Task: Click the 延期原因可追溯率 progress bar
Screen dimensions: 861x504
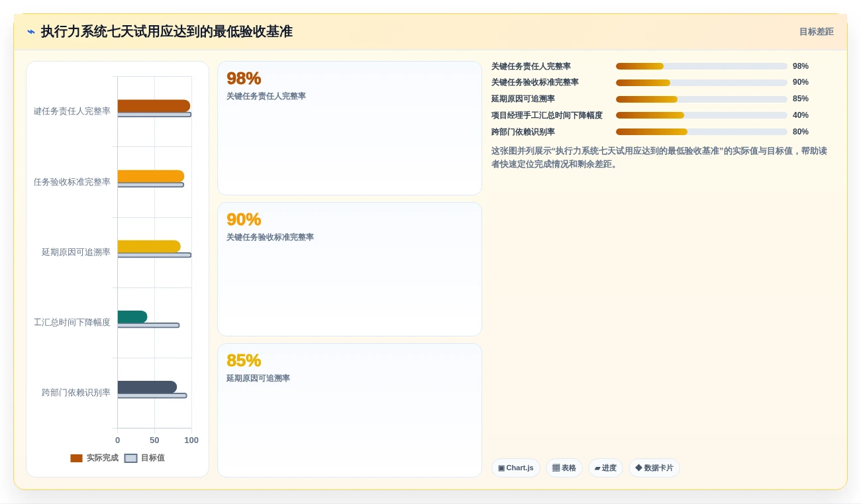Action: click(701, 99)
